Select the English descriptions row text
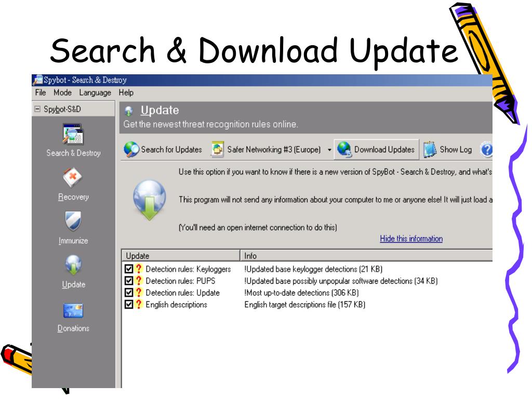The image size is (532, 399). coord(177,304)
